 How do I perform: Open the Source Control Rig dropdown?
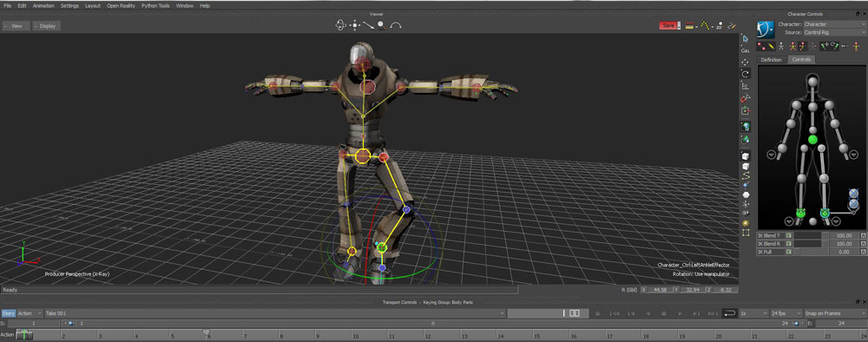tap(835, 33)
